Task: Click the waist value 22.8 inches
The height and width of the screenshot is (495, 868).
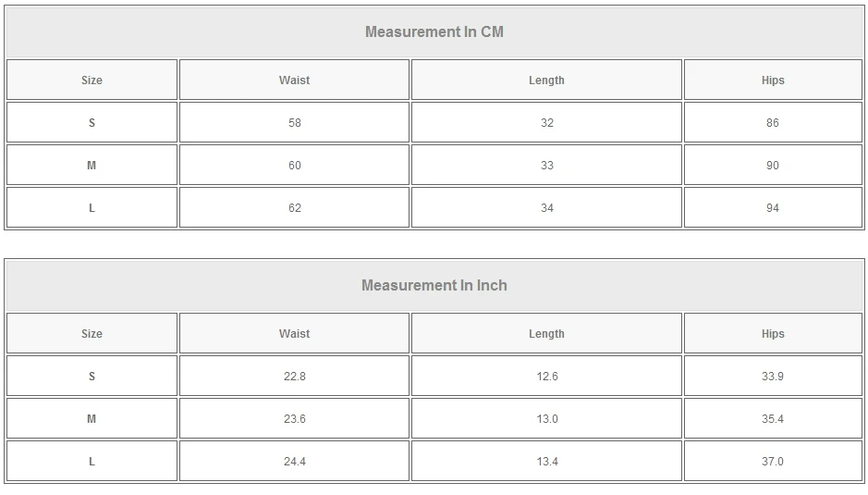Action: (x=294, y=377)
